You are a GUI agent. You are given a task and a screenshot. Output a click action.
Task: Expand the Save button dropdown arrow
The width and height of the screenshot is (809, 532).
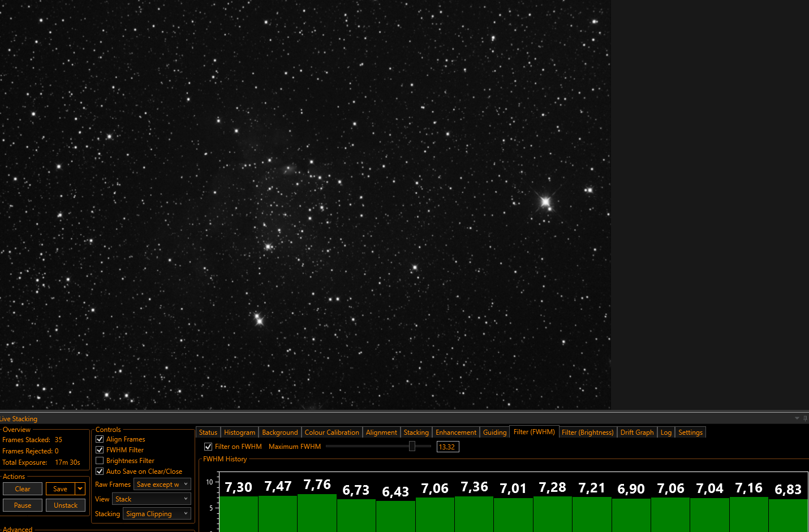(80, 489)
